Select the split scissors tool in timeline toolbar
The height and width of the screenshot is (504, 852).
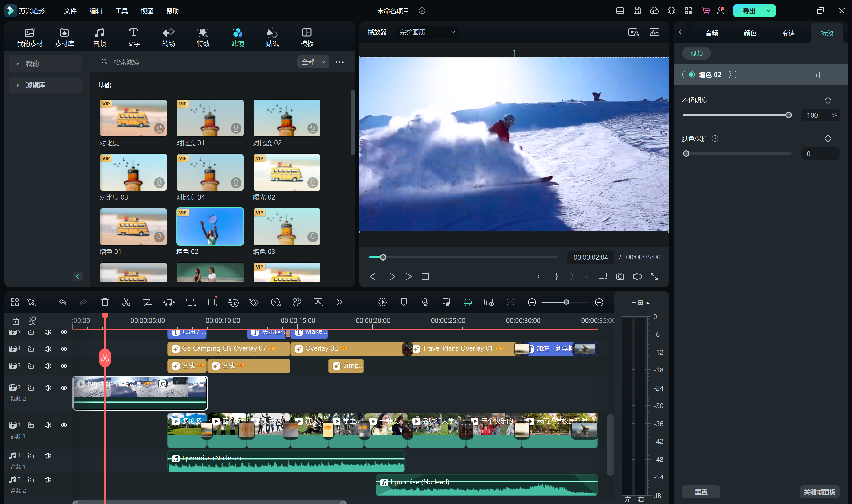[126, 302]
